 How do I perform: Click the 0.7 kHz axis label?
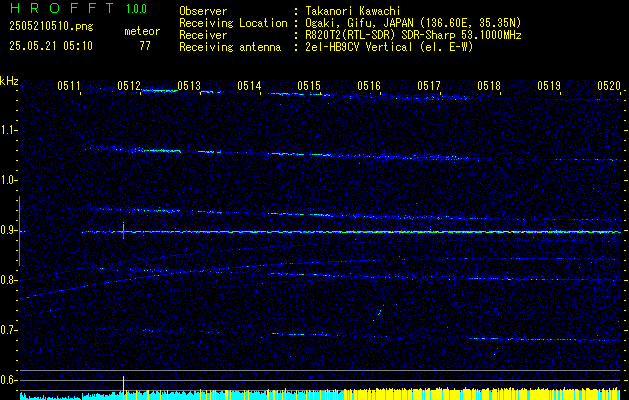8,330
